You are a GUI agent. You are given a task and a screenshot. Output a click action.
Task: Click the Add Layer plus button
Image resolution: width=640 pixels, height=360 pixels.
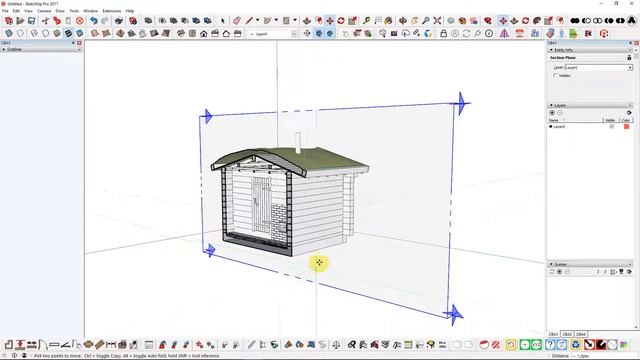click(552, 113)
